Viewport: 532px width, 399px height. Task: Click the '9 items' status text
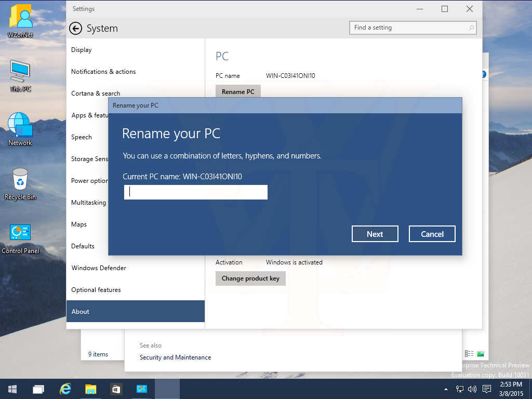point(98,354)
